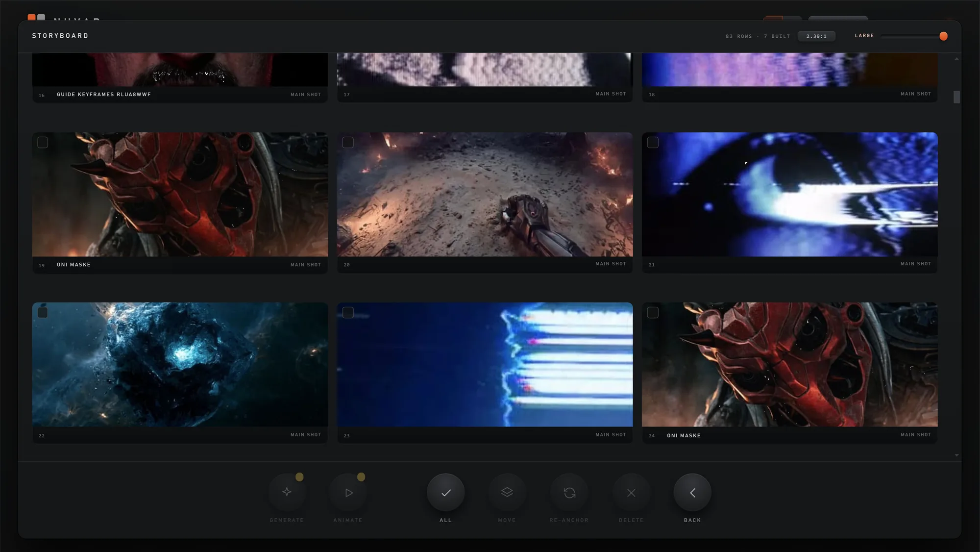Click the ANIMATE label under play button
980x552 pixels.
348,520
